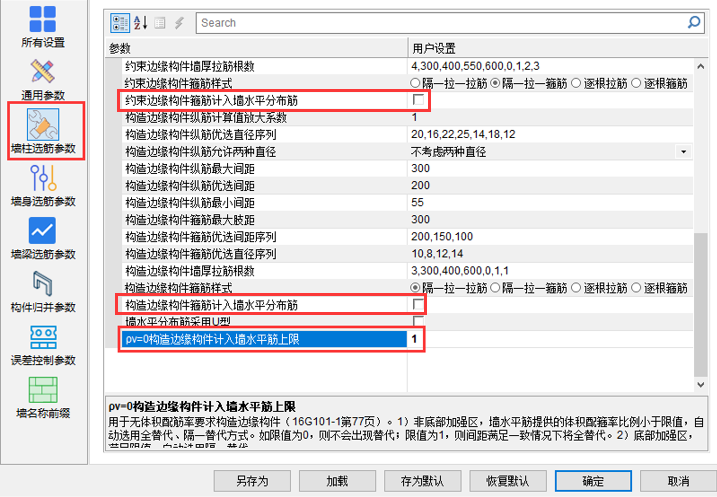Edit 构造边缘构件纵筋最大间距 value 300

click(550, 168)
